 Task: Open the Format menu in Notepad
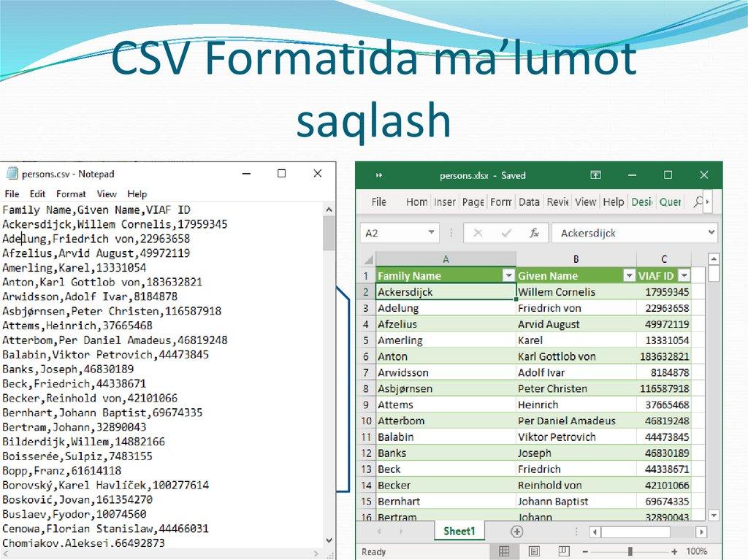tap(71, 193)
